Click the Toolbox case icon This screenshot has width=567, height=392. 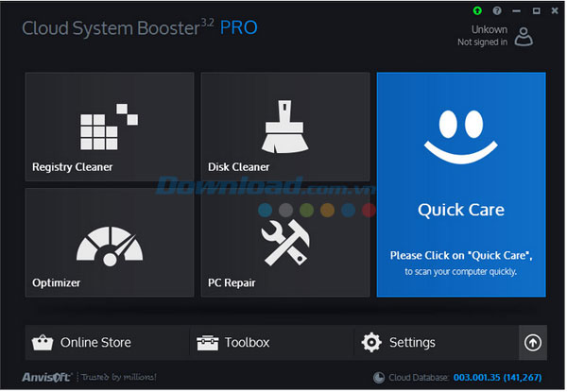coord(208,343)
